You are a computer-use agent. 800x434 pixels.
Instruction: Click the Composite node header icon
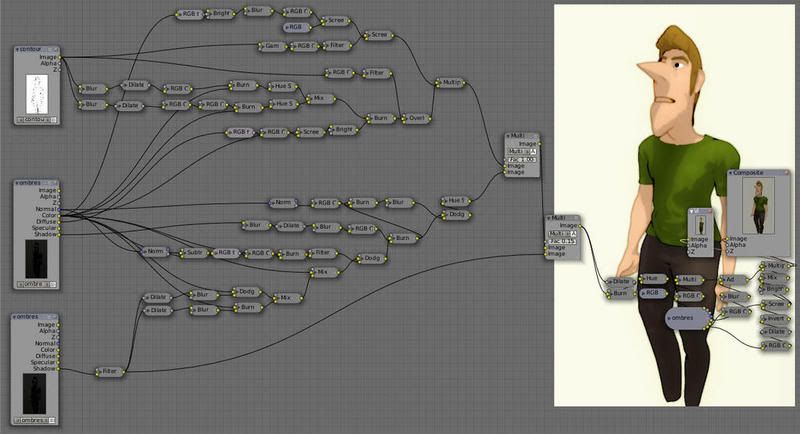(x=786, y=173)
